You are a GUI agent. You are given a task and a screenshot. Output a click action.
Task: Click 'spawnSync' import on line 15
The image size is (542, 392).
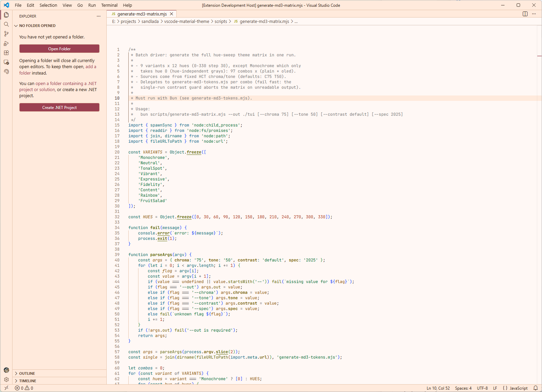161,125
